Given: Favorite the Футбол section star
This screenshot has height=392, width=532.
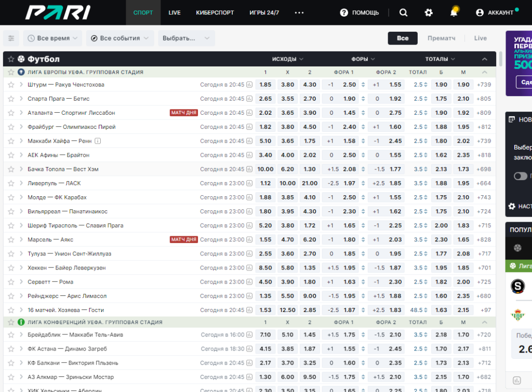Looking at the screenshot, I should click(11, 59).
